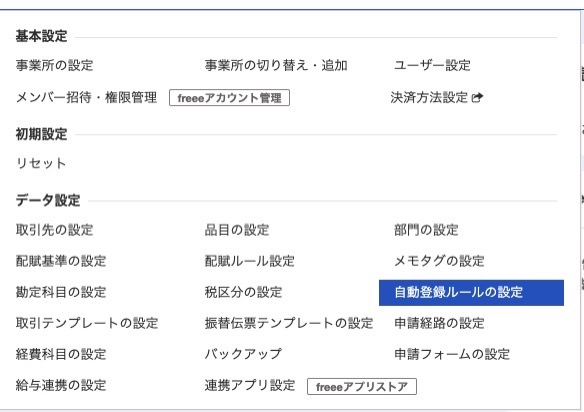Open 品目の設定
The height and width of the screenshot is (412, 584).
tap(237, 230)
